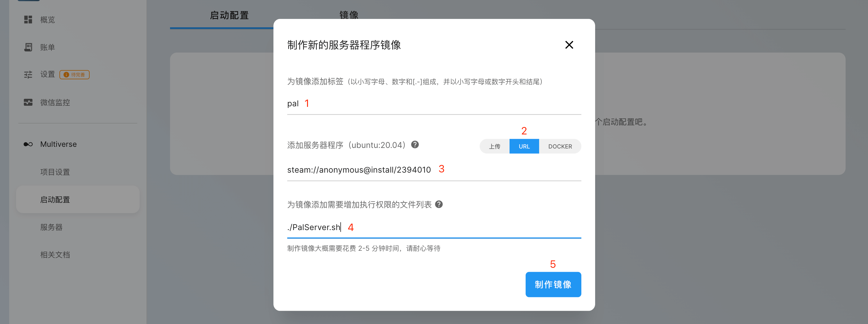Screen dimensions: 868x324
Task: Click the overview (概览) dashboard icon
Action: 28,20
